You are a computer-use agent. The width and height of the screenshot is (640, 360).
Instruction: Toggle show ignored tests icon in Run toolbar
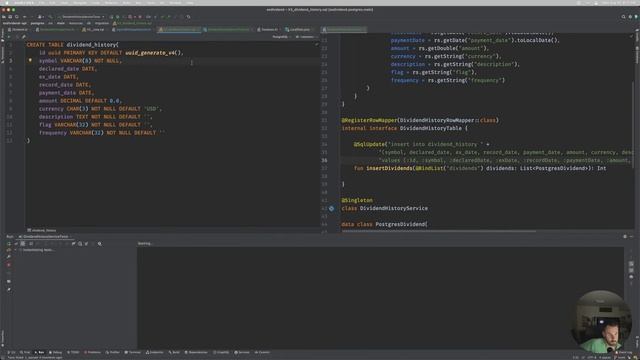(x=23, y=244)
